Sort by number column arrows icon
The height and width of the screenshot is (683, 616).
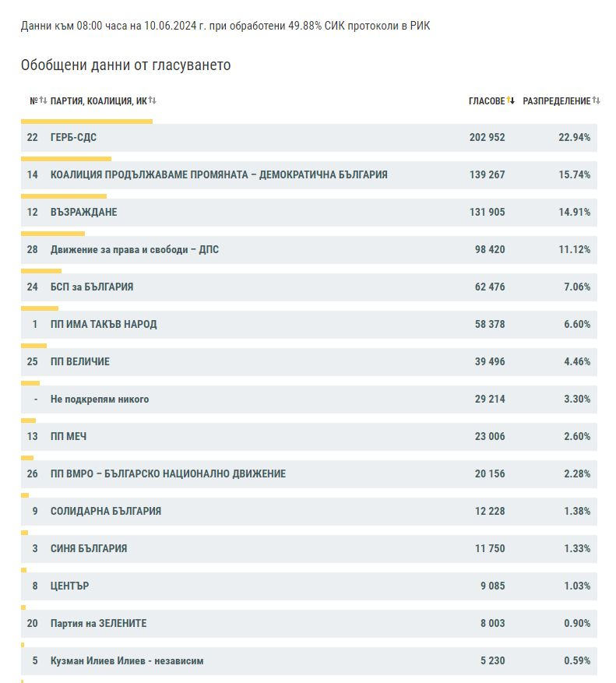43,100
